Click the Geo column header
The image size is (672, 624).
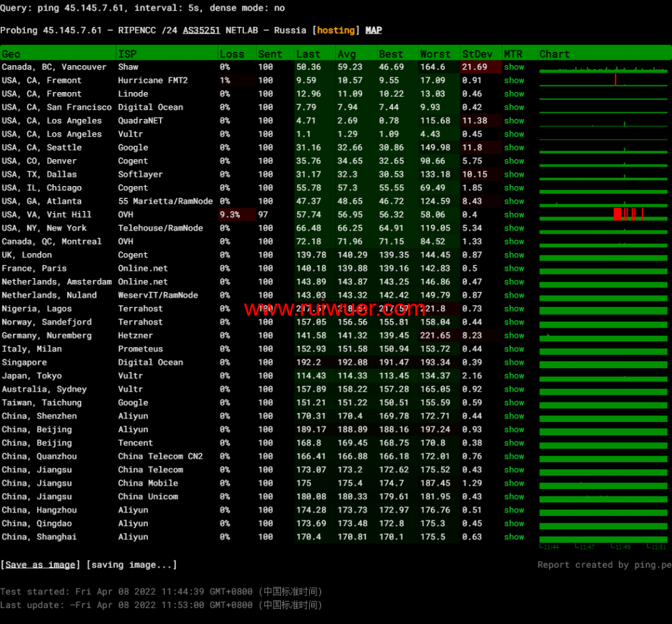coord(11,54)
